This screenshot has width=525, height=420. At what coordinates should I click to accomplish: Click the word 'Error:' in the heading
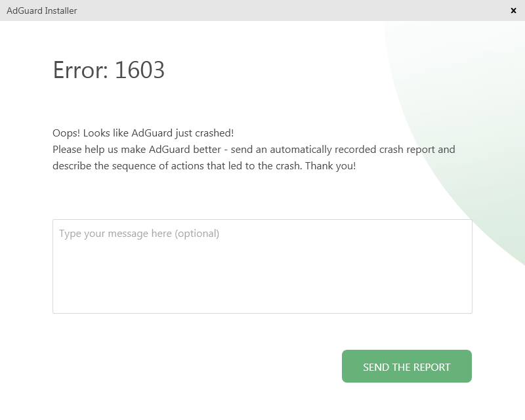tap(81, 70)
